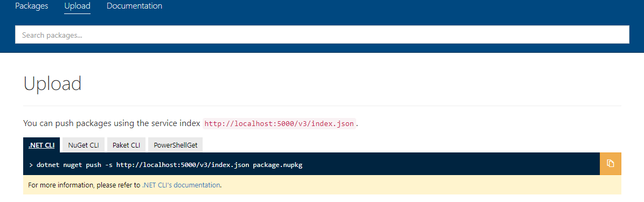Focus the Search packages field
644x202 pixels.
(x=322, y=35)
